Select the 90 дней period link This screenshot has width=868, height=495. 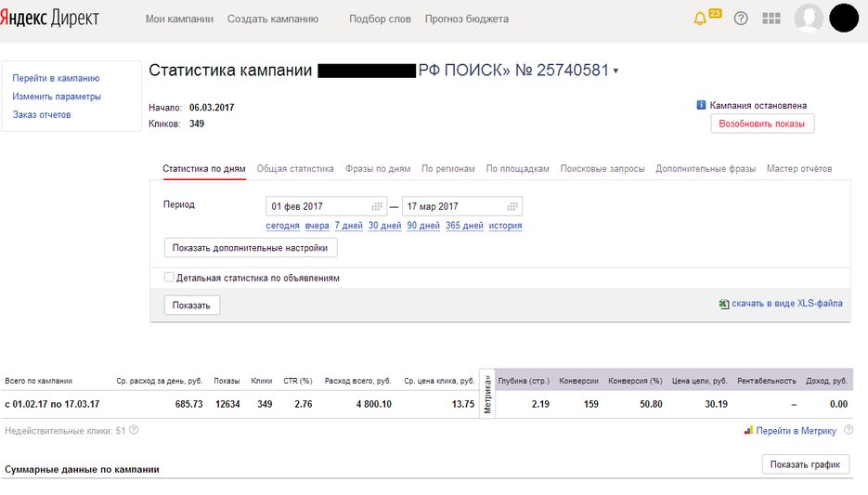[423, 226]
